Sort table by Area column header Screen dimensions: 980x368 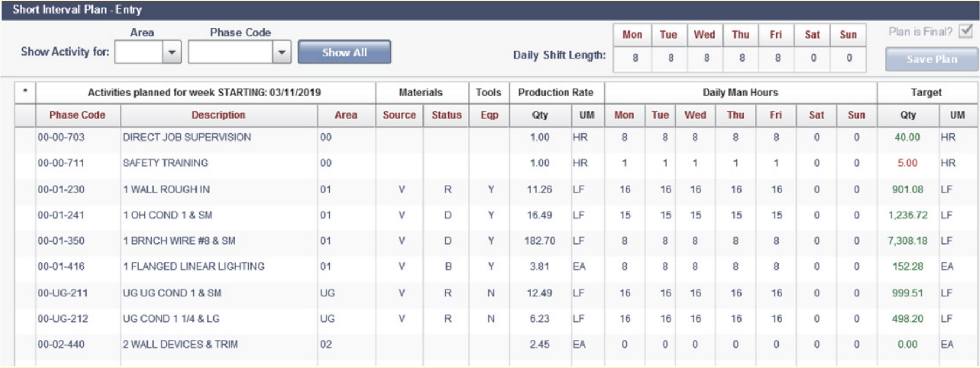pos(346,115)
